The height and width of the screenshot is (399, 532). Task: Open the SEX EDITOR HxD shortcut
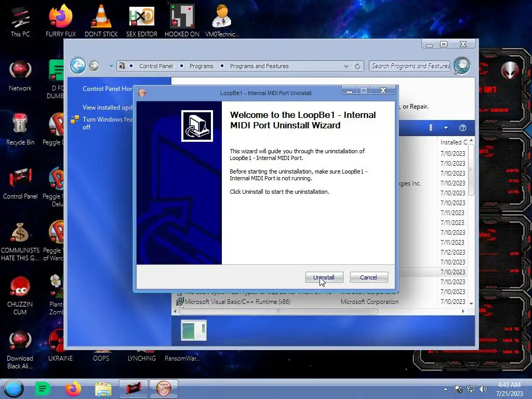point(142,22)
